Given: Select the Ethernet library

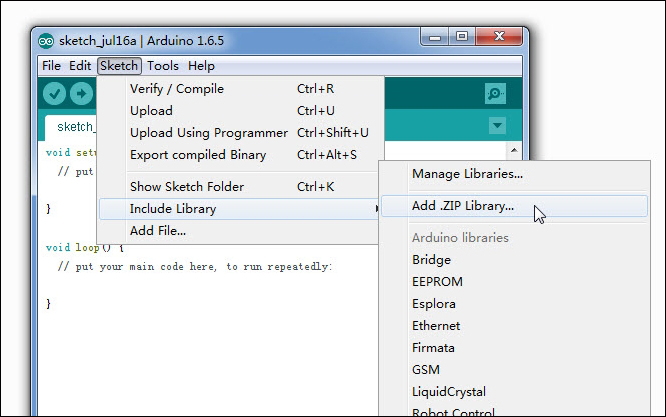Looking at the screenshot, I should (x=514, y=326).
